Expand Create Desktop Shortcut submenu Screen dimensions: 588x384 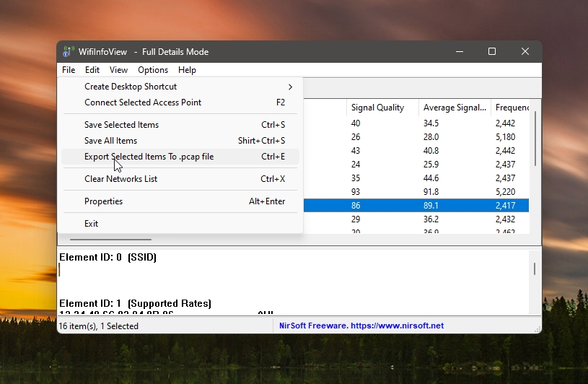180,87
